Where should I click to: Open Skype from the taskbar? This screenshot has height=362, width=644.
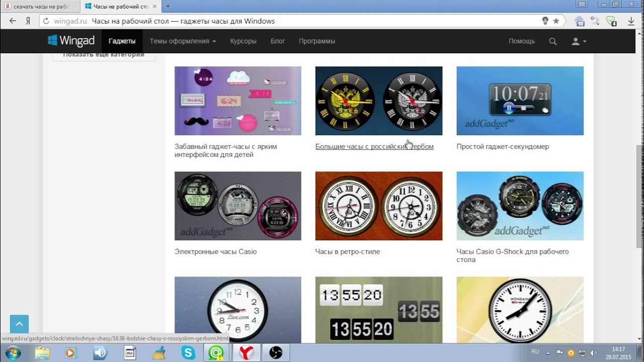[x=188, y=352]
